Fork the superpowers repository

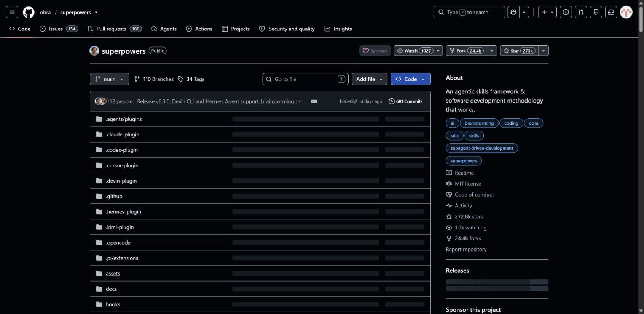click(466, 51)
